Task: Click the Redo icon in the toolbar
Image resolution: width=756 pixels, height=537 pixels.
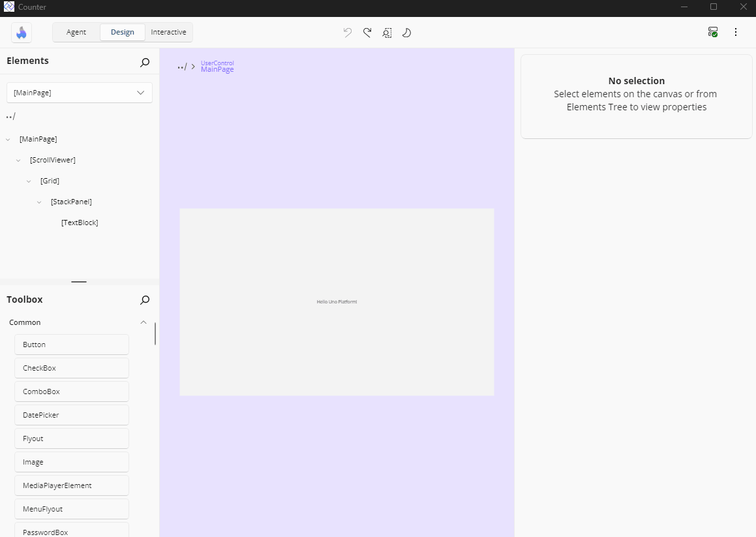Action: pyautogui.click(x=367, y=32)
